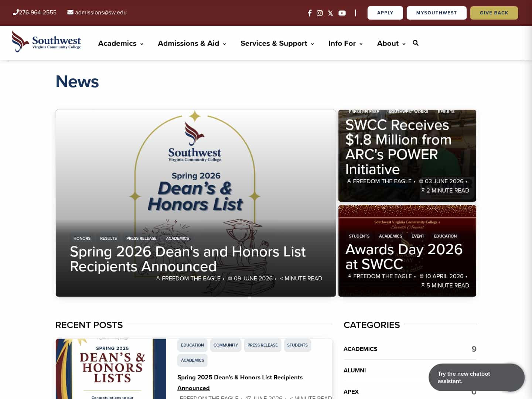Open SWCC Receives $1.8 Million article

(398, 147)
